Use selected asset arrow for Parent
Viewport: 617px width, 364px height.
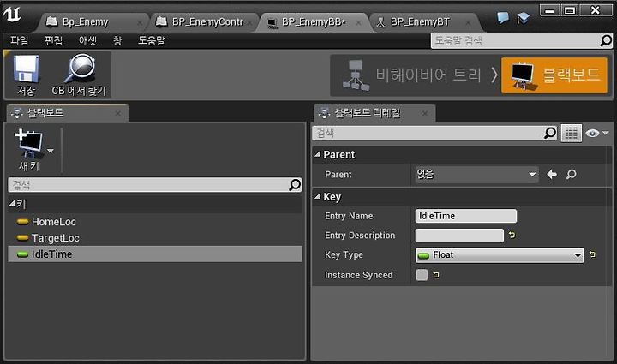(552, 174)
